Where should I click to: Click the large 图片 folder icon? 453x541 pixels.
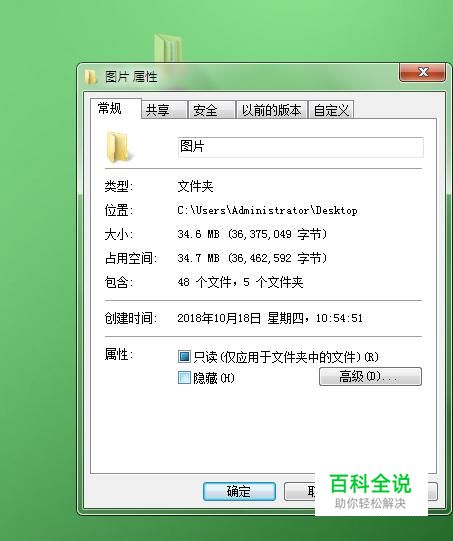(117, 147)
